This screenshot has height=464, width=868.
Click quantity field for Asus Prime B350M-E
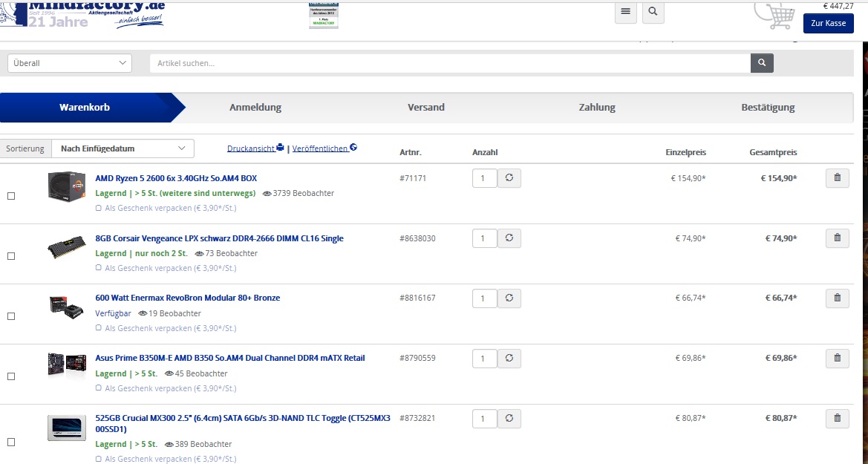pos(484,359)
